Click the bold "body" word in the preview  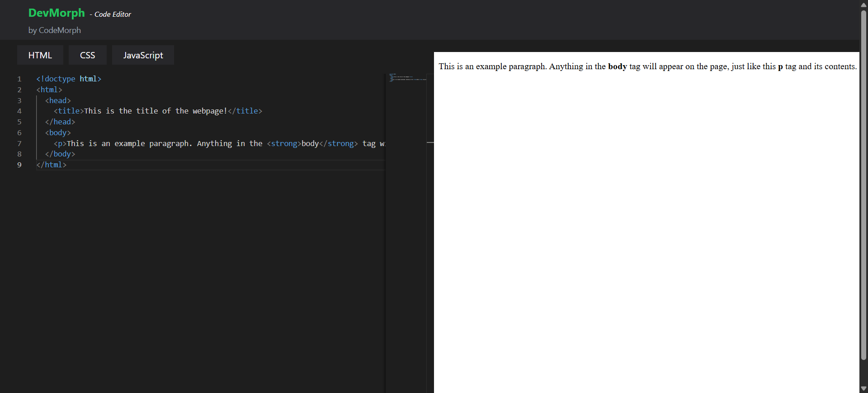(617, 66)
